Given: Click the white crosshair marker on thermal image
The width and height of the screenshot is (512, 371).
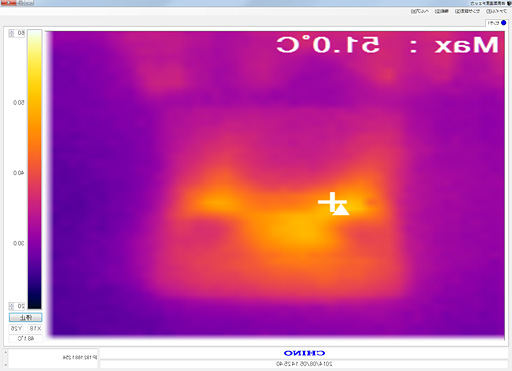Looking at the screenshot, I should [331, 202].
